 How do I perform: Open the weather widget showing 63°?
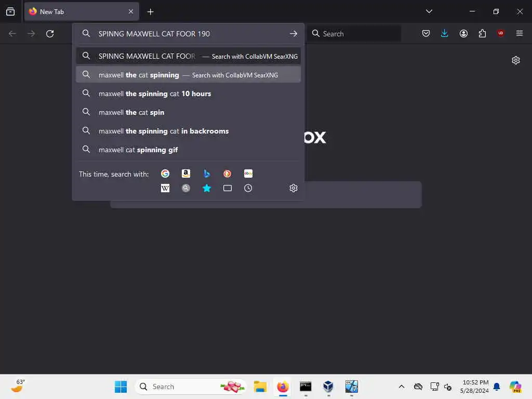(x=18, y=386)
